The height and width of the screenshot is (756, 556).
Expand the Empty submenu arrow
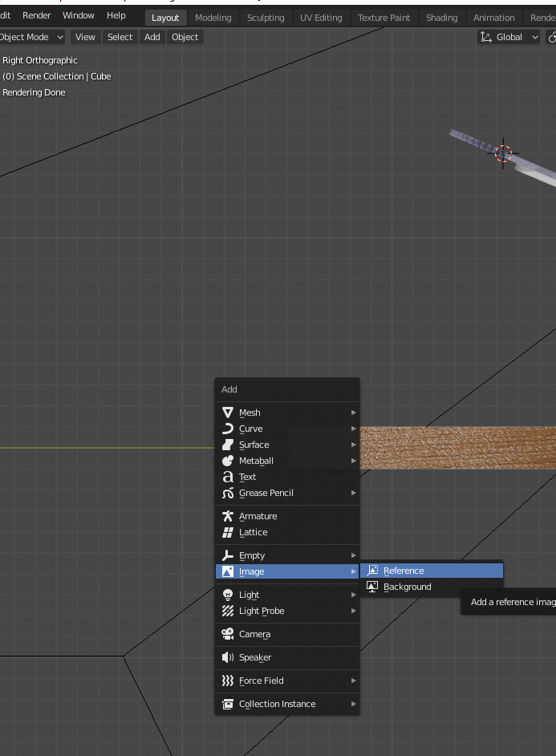tap(353, 555)
